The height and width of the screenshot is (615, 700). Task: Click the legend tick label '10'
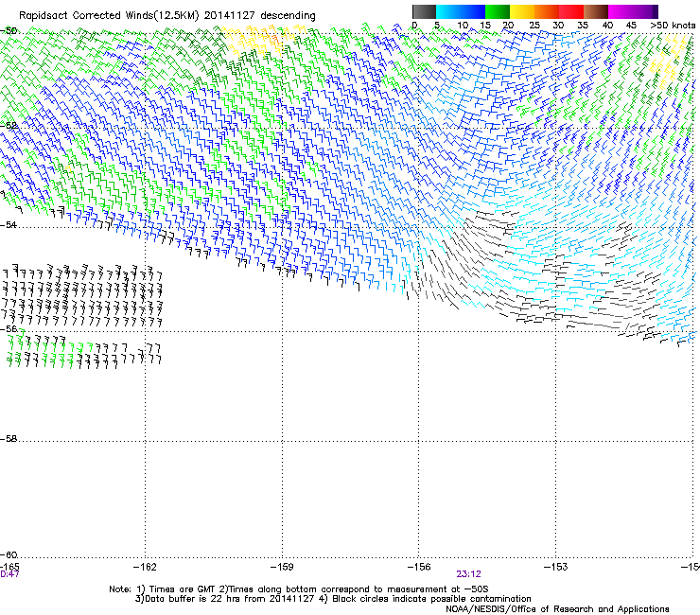point(463,26)
